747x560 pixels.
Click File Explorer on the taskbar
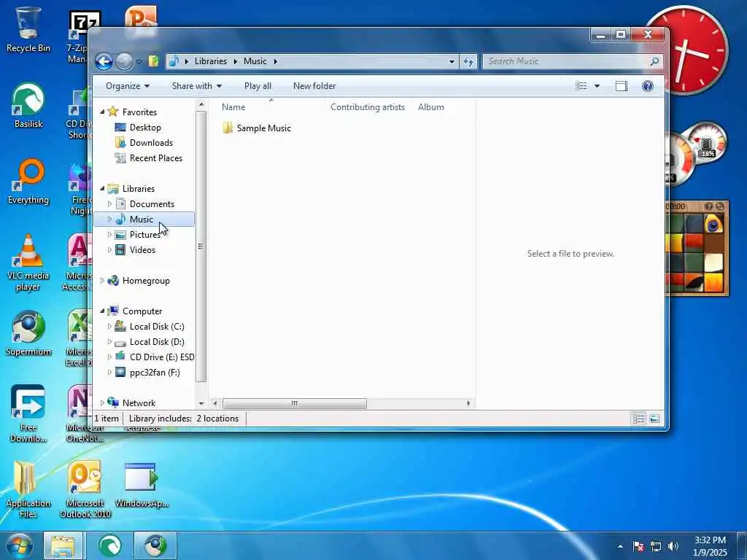(63, 545)
